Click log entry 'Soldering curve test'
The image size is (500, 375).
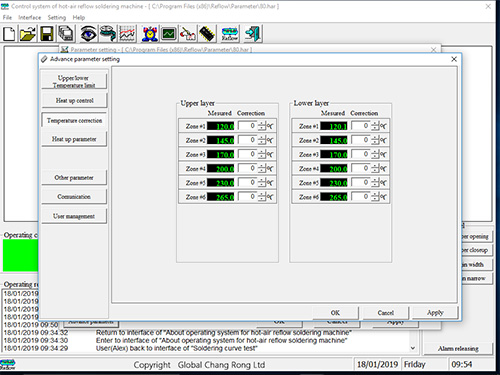[177, 348]
